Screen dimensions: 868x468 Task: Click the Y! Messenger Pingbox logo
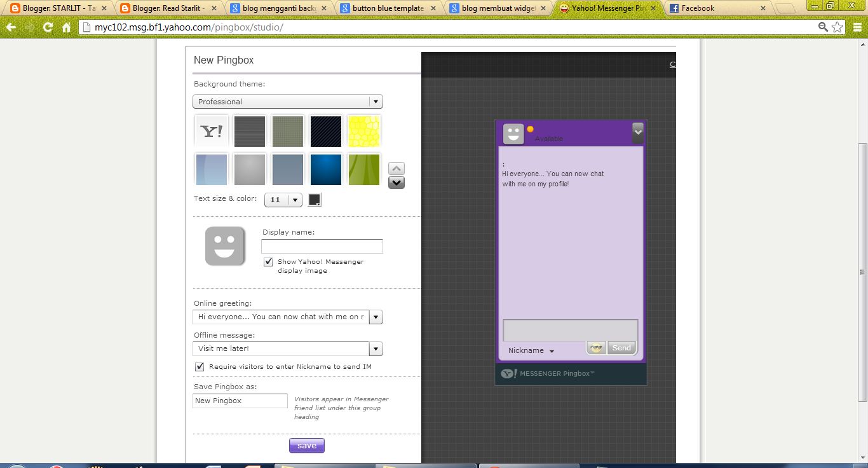(547, 373)
